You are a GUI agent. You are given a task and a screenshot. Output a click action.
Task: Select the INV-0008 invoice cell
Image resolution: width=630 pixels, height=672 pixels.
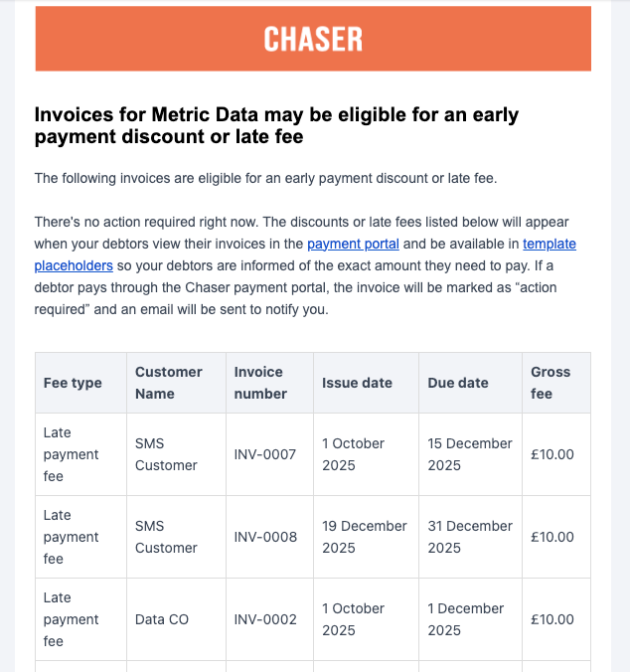point(265,537)
